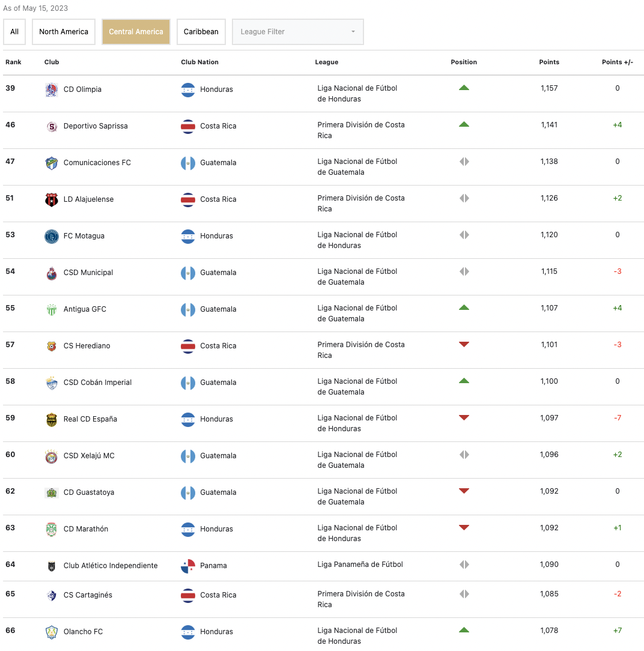Click the CD Olimpia club crest
644x651 pixels.
(52, 89)
